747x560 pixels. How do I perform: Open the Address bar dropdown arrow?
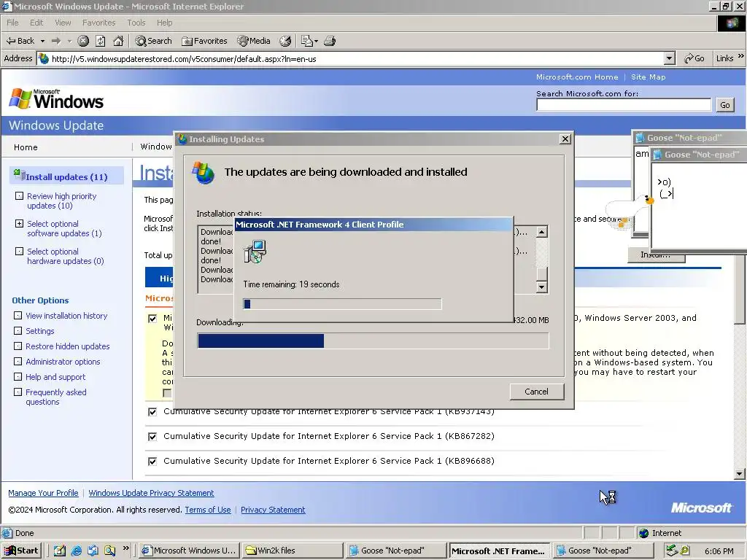pos(670,58)
